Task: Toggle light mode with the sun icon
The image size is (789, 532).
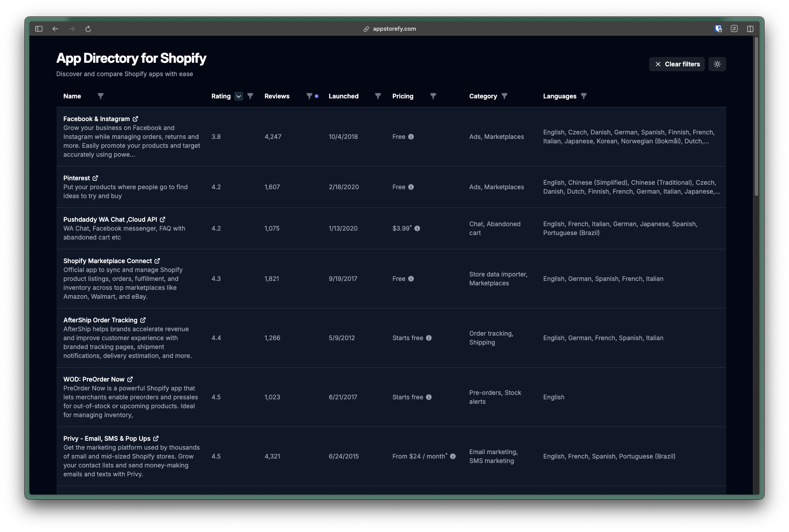Action: (717, 64)
